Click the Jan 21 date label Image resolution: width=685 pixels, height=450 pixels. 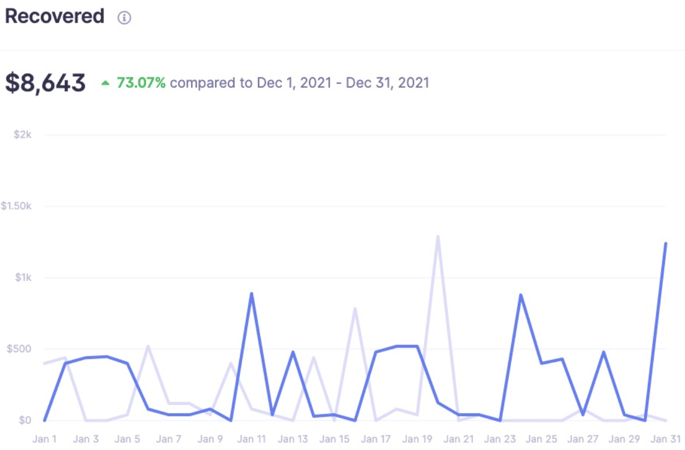tap(459, 439)
